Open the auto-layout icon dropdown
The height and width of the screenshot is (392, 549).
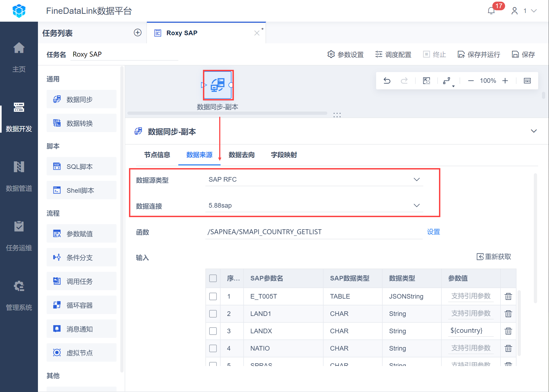pos(448,81)
